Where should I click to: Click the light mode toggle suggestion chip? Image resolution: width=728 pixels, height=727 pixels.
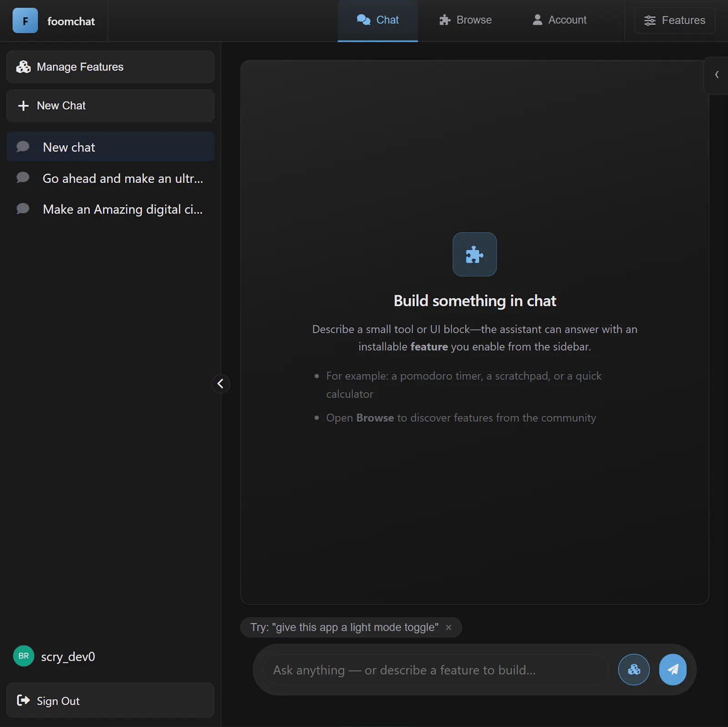click(344, 627)
